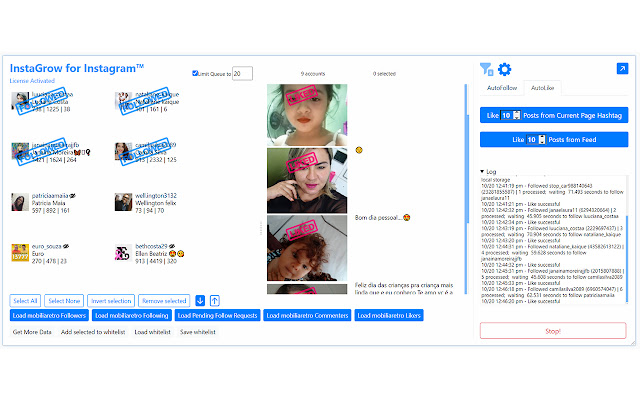This screenshot has width=640, height=400.
Task: Click the Bom dia pessoal caption
Action: [382, 218]
